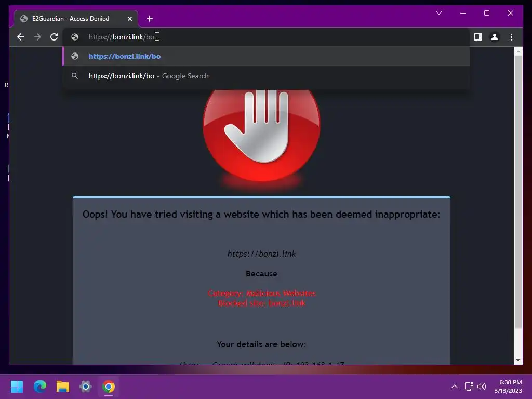
Task: Open File Explorer from the taskbar
Action: pyautogui.click(x=63, y=387)
